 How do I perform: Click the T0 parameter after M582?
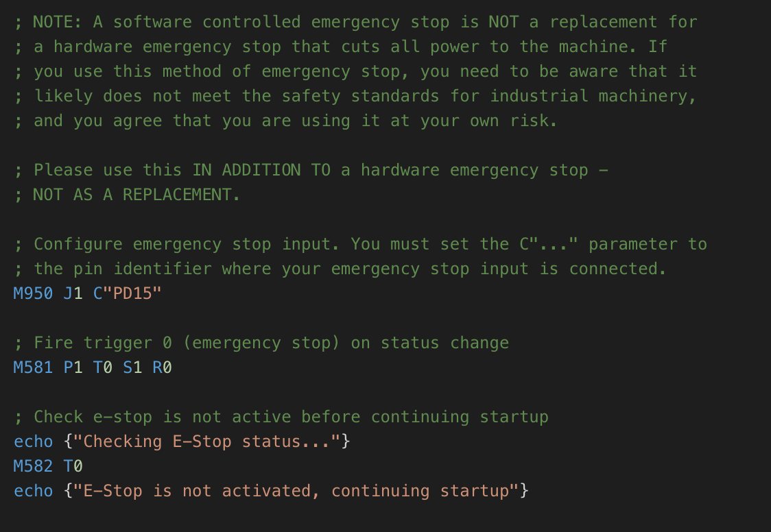pyautogui.click(x=73, y=465)
